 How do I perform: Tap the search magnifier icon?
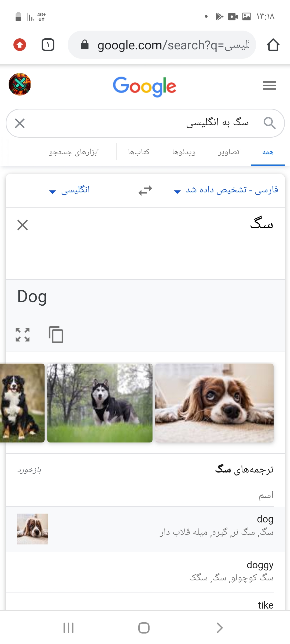pos(269,123)
